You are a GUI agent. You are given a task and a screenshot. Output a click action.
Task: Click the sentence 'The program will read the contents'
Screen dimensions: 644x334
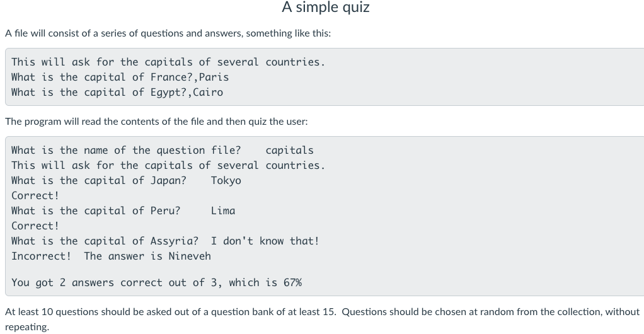[156, 122]
